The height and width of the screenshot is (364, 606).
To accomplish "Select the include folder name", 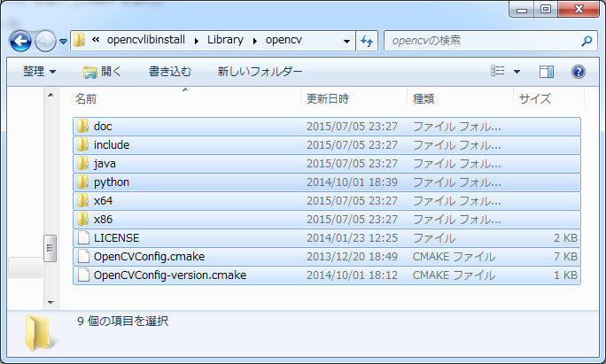I will (112, 145).
